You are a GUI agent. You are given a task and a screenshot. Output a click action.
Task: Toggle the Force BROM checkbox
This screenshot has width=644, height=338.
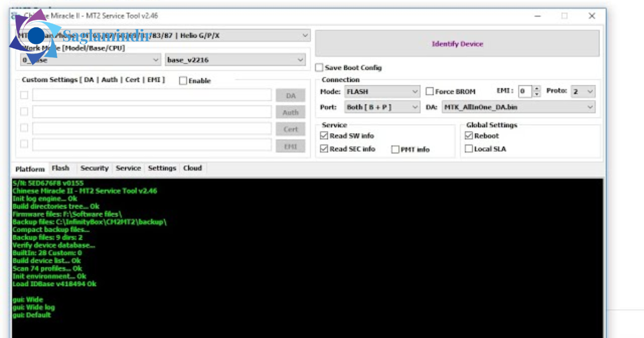[x=430, y=92]
